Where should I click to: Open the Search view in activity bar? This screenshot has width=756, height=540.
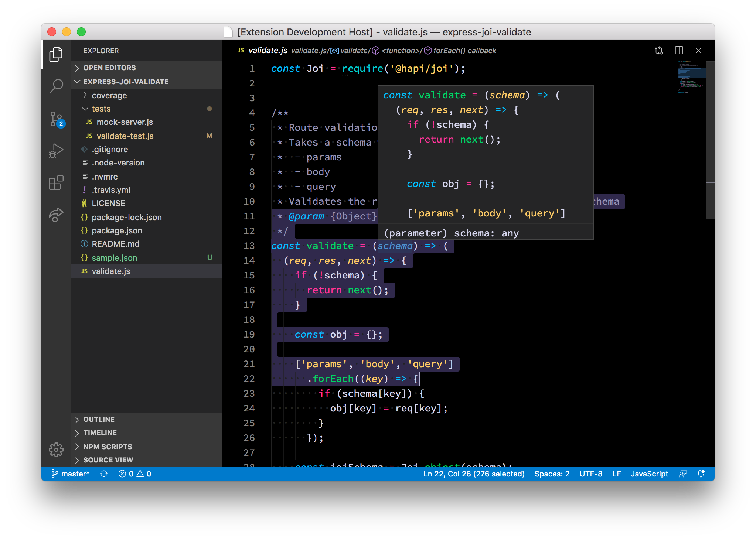pyautogui.click(x=56, y=86)
